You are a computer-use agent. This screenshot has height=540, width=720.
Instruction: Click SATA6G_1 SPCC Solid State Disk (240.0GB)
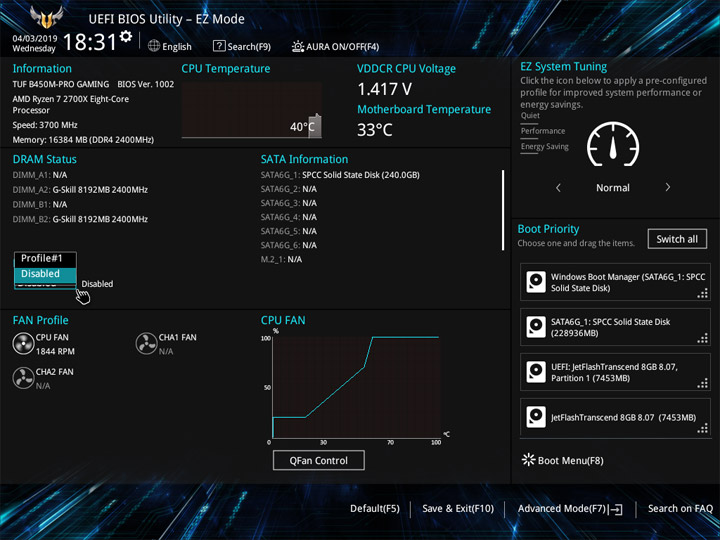[x=340, y=175]
